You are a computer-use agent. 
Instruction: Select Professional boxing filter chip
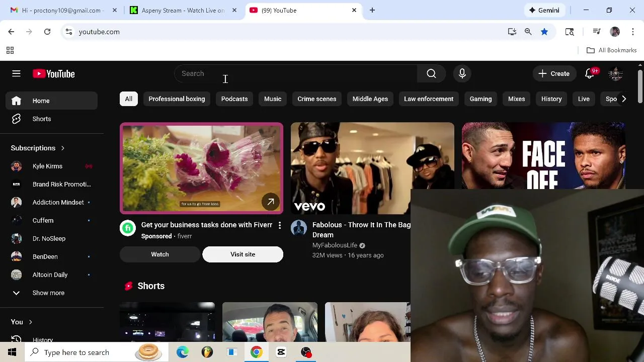[x=177, y=99]
